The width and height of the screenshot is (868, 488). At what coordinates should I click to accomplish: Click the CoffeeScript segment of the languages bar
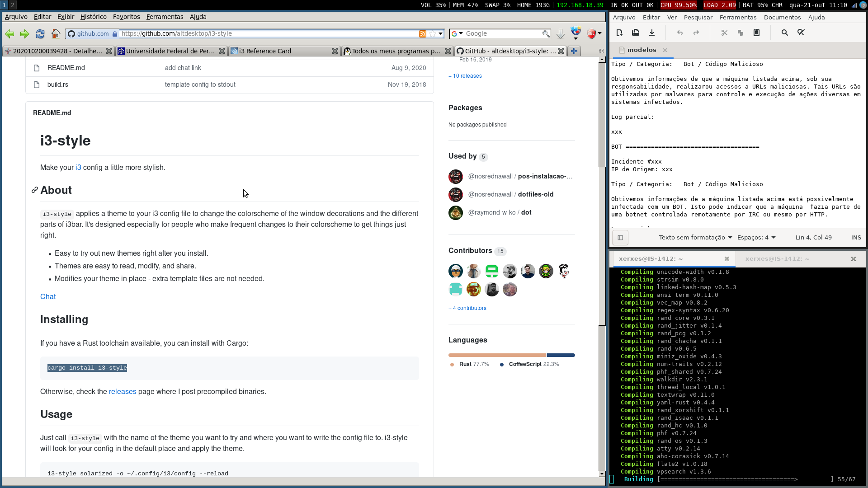pos(561,355)
